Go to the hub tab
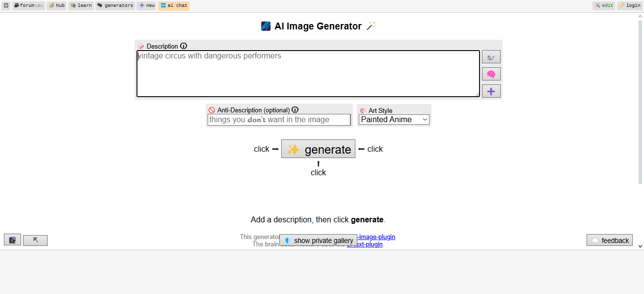Viewport: 644px width, 294px height. pyautogui.click(x=57, y=5)
